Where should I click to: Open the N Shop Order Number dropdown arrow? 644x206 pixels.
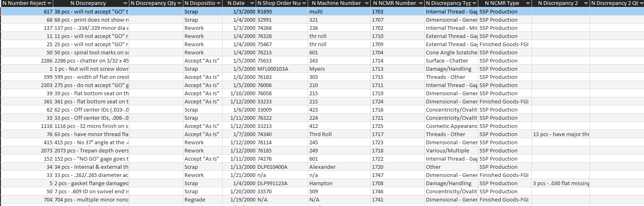304,3
